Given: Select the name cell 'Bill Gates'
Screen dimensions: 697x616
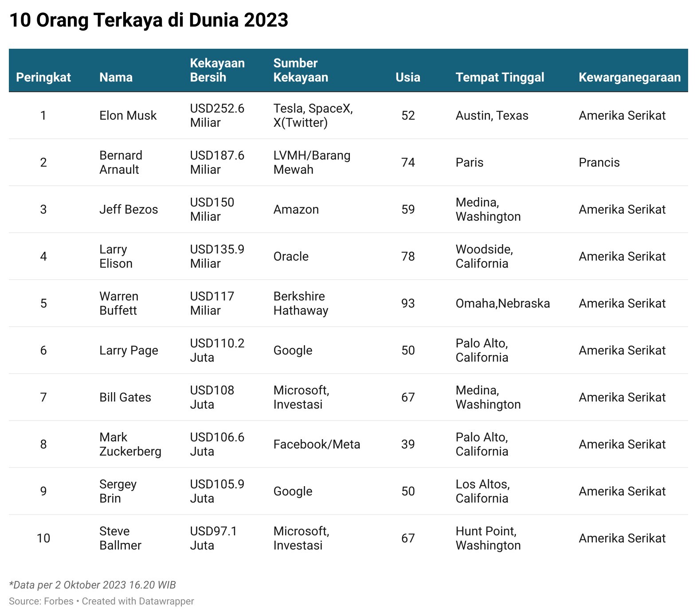Looking at the screenshot, I should 125,398.
